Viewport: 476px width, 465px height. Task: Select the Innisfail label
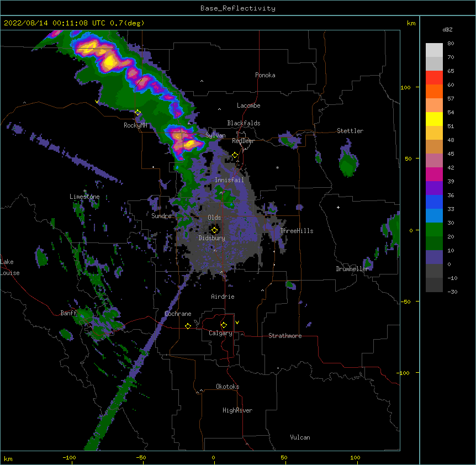pos(229,180)
